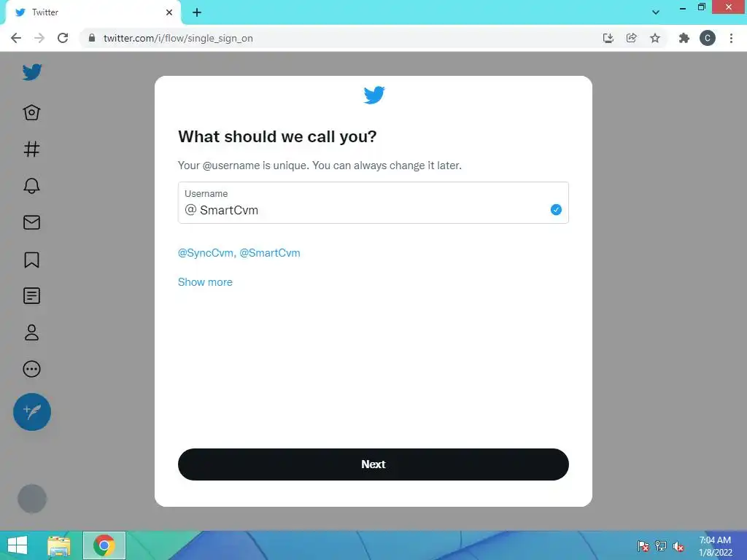This screenshot has height=560, width=747.
Task: Open Extensions puzzle icon
Action: (684, 38)
